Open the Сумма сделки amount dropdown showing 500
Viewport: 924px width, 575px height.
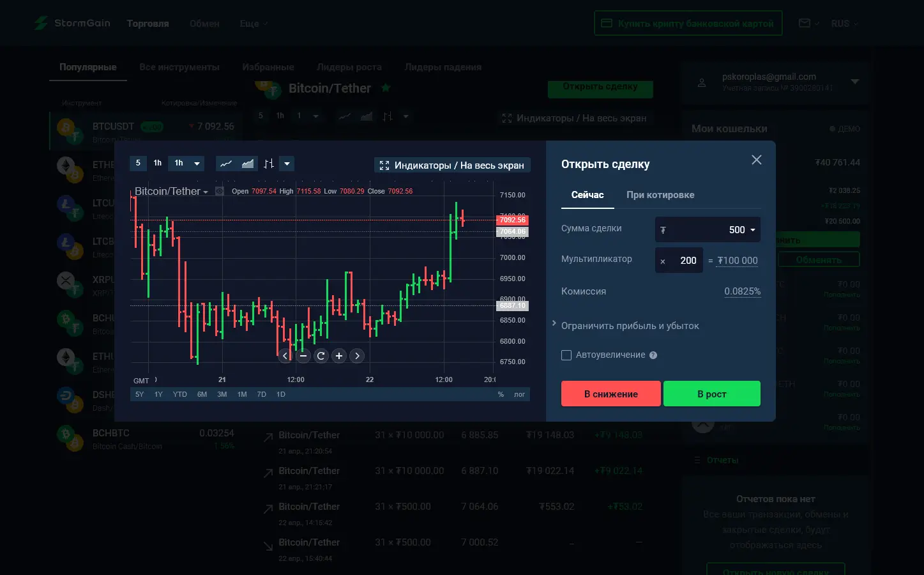[708, 230]
